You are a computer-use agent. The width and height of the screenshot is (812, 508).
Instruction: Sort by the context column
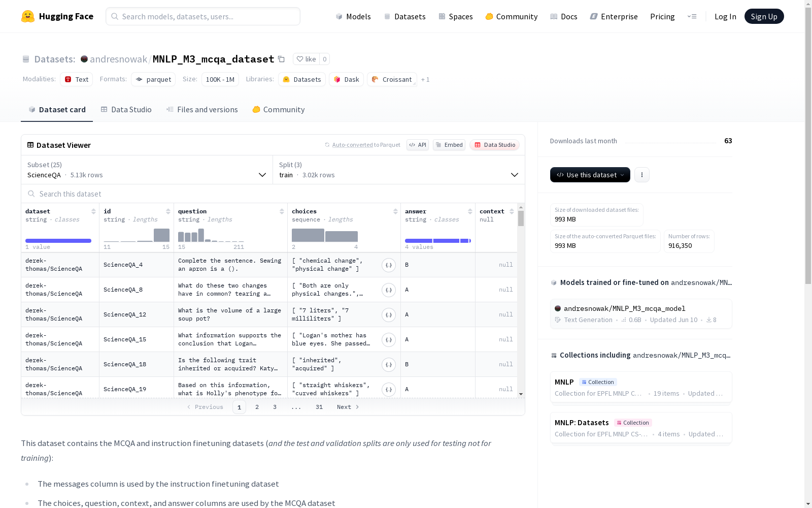(512, 211)
